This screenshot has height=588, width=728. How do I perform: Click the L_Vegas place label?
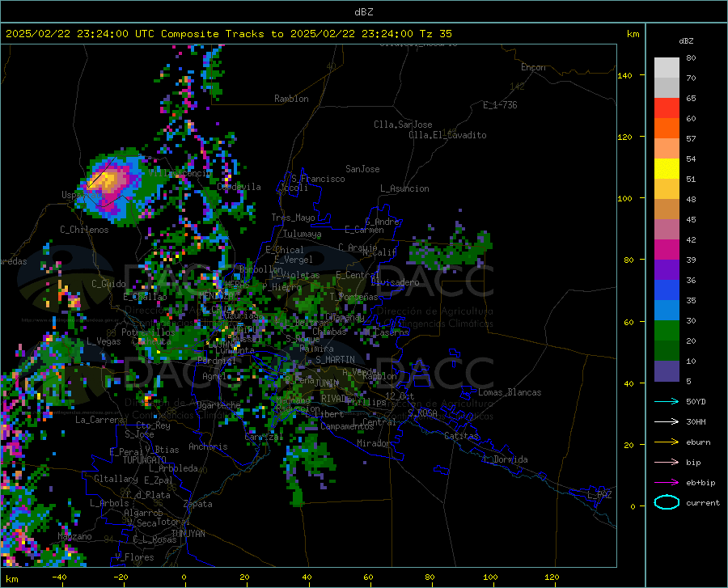pos(104,341)
